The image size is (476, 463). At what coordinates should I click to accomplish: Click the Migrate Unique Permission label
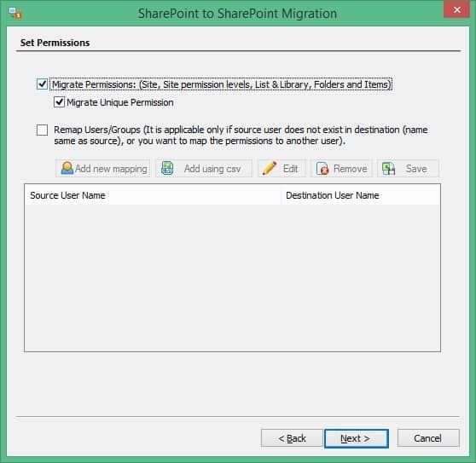click(x=120, y=102)
